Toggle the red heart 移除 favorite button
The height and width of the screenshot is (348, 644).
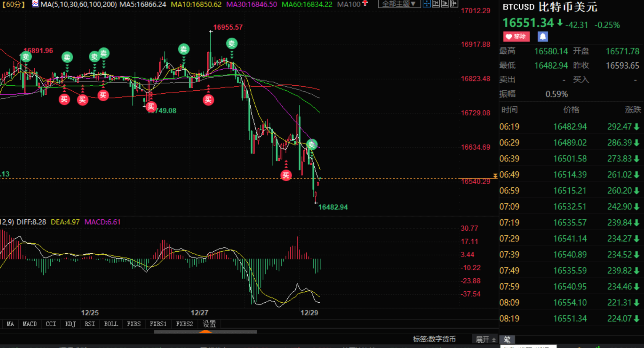516,37
